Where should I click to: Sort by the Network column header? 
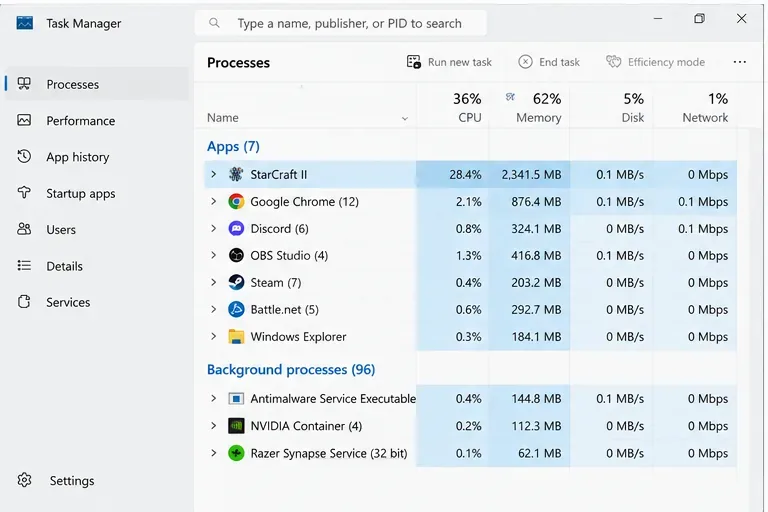pyautogui.click(x=695, y=107)
